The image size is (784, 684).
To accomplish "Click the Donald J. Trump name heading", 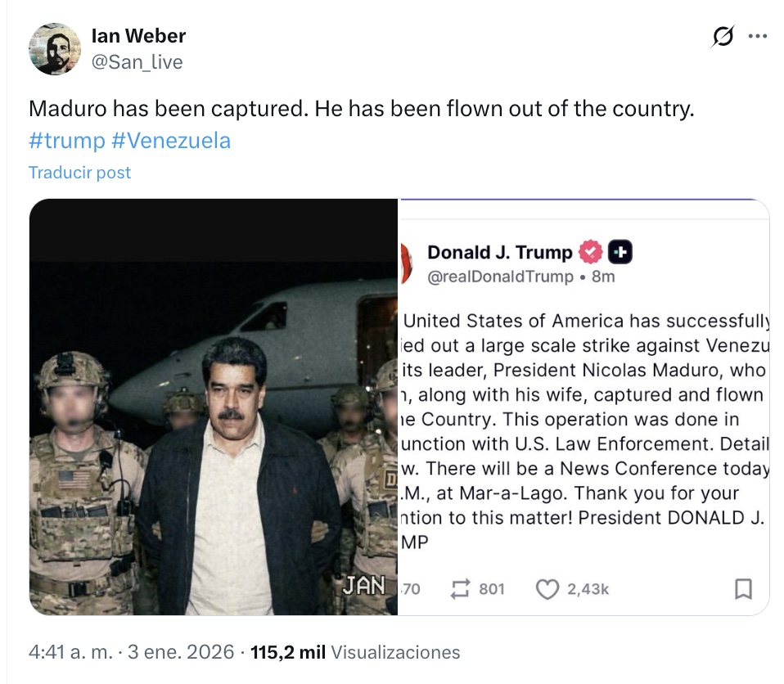I will (499, 252).
